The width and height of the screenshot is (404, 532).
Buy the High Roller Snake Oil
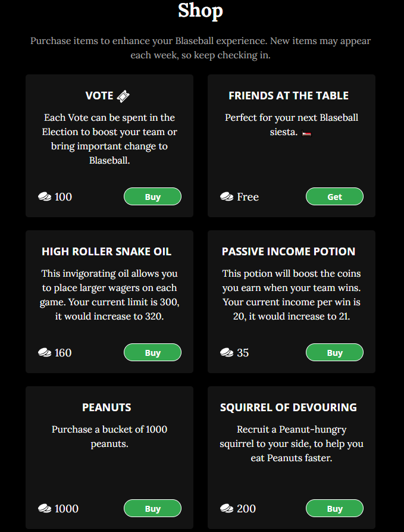[x=153, y=352]
